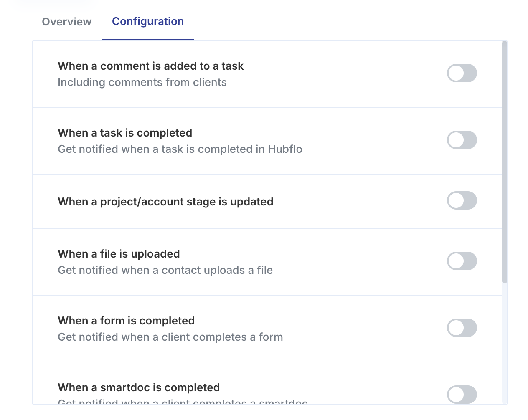Click 'Including comments from clients' description
The height and width of the screenshot is (420, 528).
point(142,82)
